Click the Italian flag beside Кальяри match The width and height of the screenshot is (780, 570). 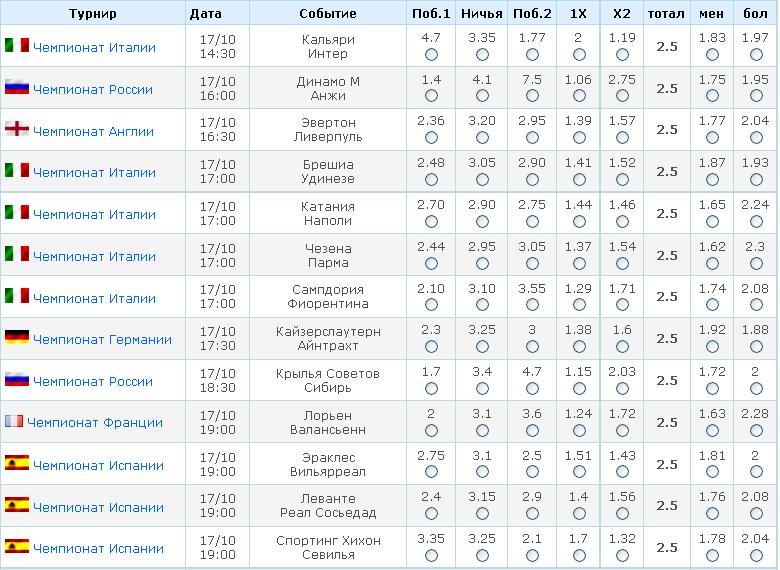click(x=17, y=45)
